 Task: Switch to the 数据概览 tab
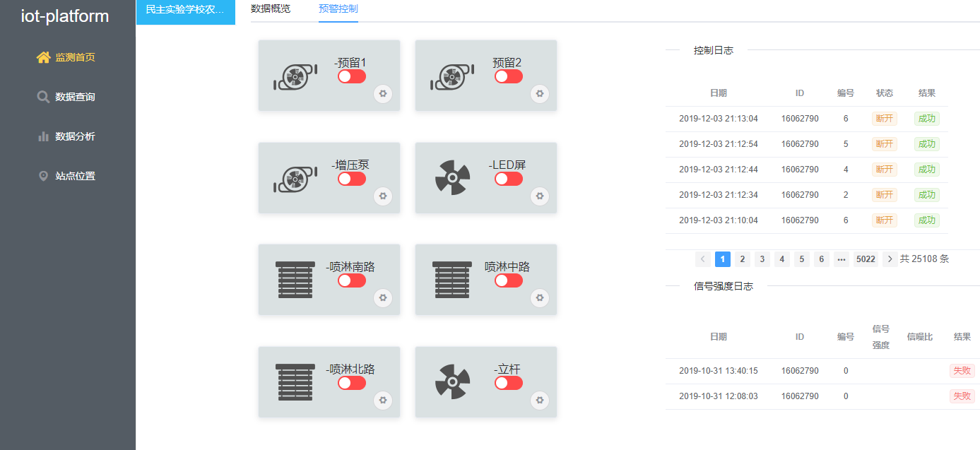pos(271,9)
